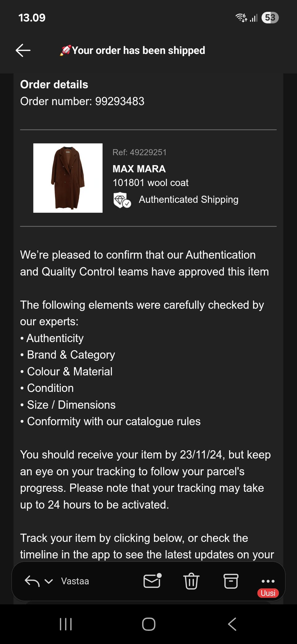297x644 pixels.
Task: Tap the Wi-Fi status icon
Action: (241, 18)
